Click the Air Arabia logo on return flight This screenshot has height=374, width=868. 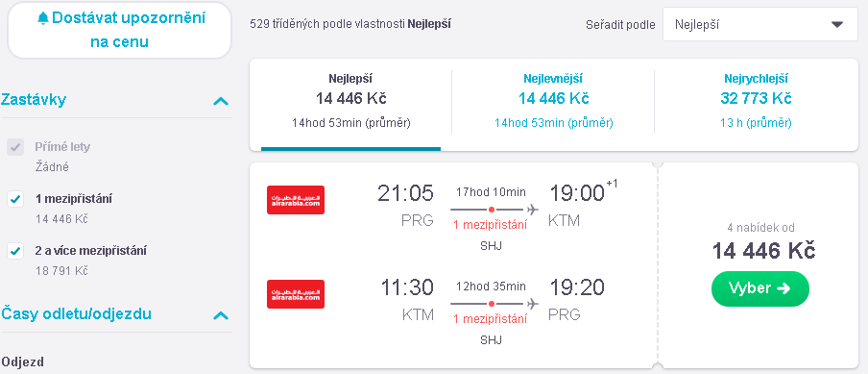point(296,294)
